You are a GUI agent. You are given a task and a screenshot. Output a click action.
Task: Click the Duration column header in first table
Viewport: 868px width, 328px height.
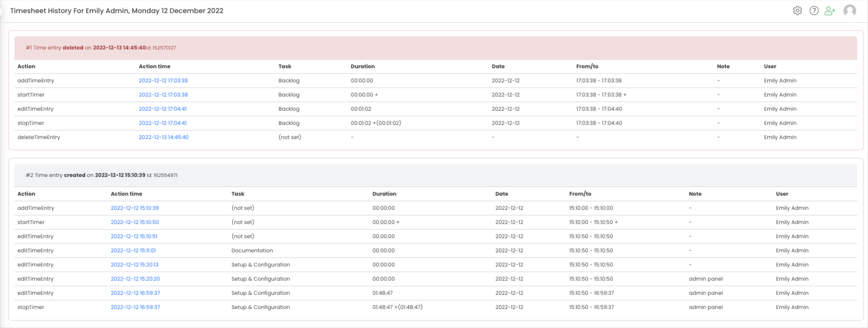[362, 67]
